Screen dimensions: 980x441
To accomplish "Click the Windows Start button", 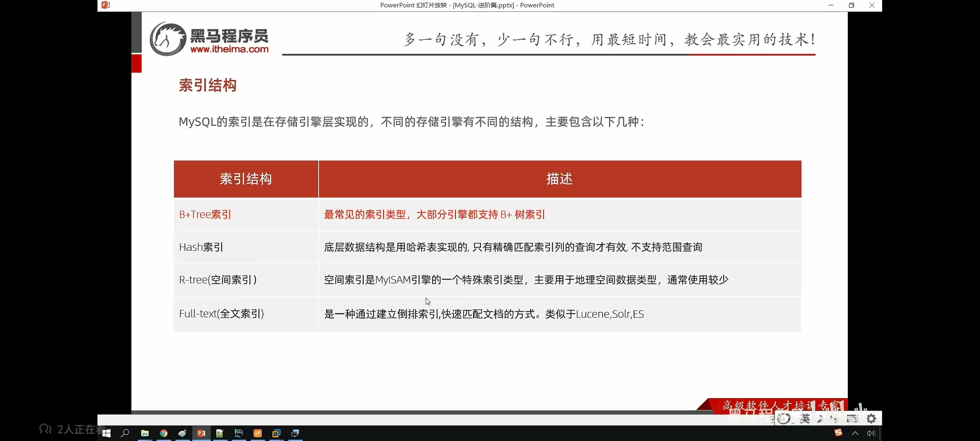I will (x=107, y=433).
